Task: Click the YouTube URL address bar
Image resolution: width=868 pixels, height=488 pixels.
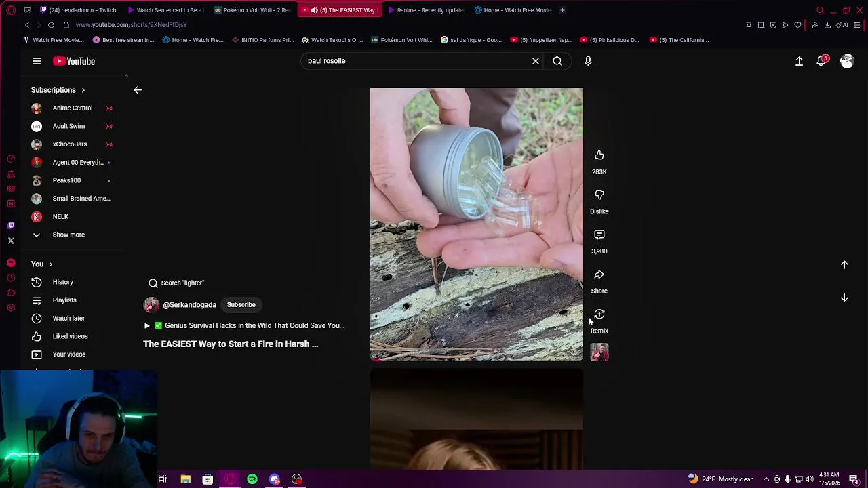Action: coord(132,25)
